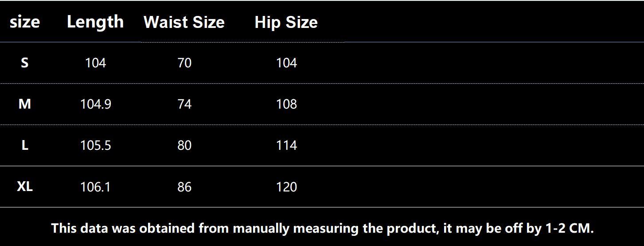Select the 'Length' column header
This screenshot has width=644, height=246.
click(x=95, y=22)
